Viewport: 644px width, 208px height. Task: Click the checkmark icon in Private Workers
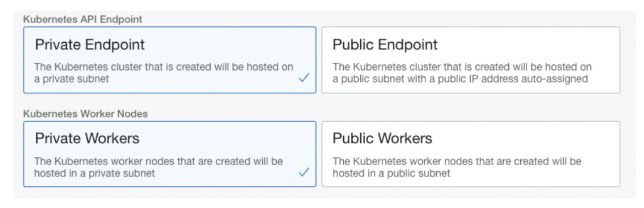point(303,172)
